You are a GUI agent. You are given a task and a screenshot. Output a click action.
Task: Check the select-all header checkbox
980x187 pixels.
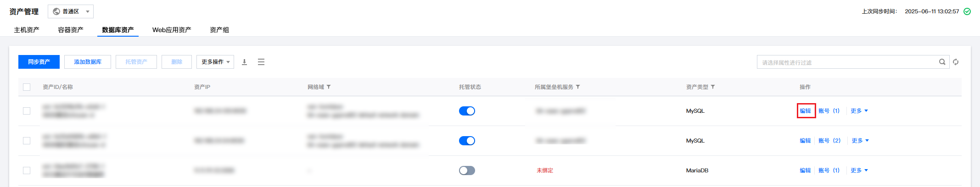coord(27,87)
